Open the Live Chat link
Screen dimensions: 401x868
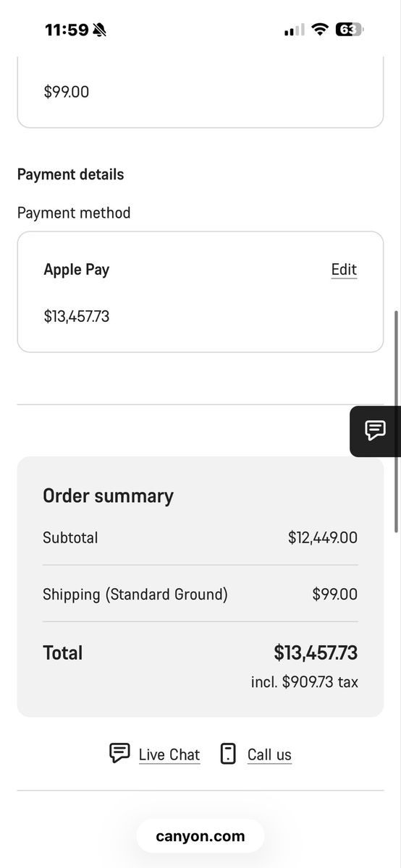point(169,754)
